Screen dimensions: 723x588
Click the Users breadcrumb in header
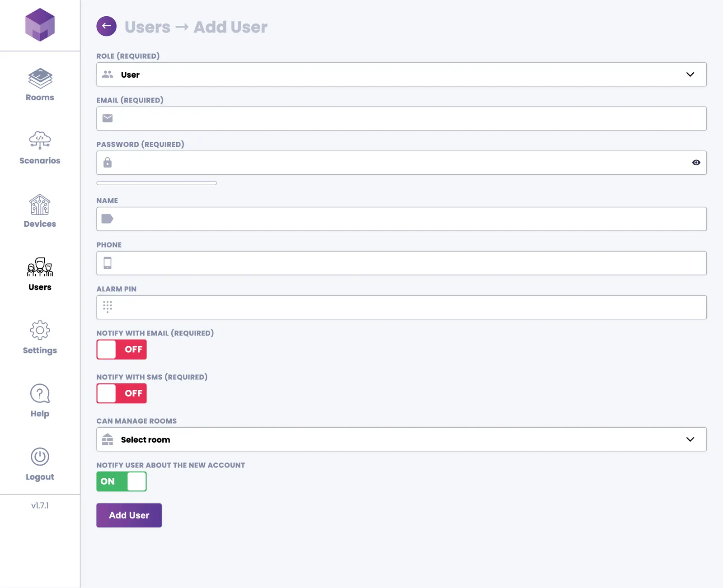tap(147, 27)
